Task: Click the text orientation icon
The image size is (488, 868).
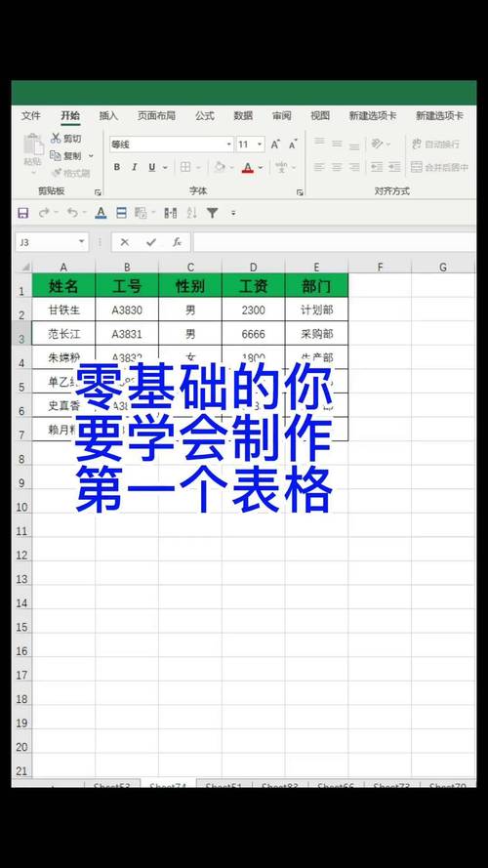Action: 378,144
